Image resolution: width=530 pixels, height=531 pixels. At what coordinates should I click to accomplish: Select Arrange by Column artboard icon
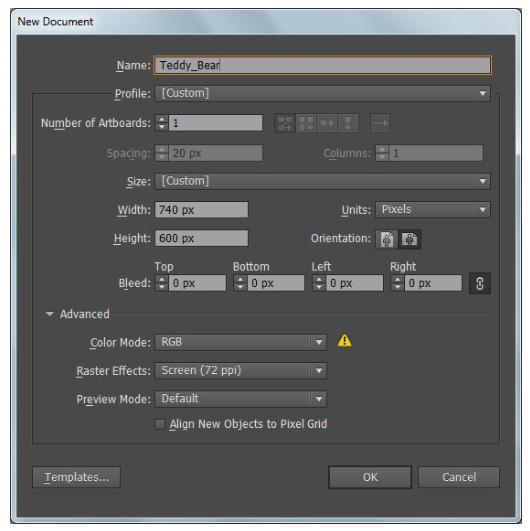click(x=348, y=123)
